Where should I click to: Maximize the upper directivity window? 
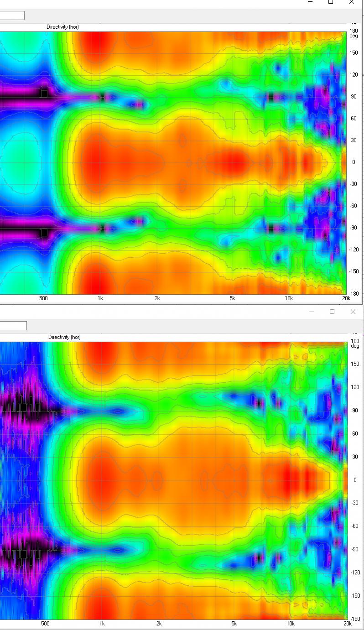[331, 2]
